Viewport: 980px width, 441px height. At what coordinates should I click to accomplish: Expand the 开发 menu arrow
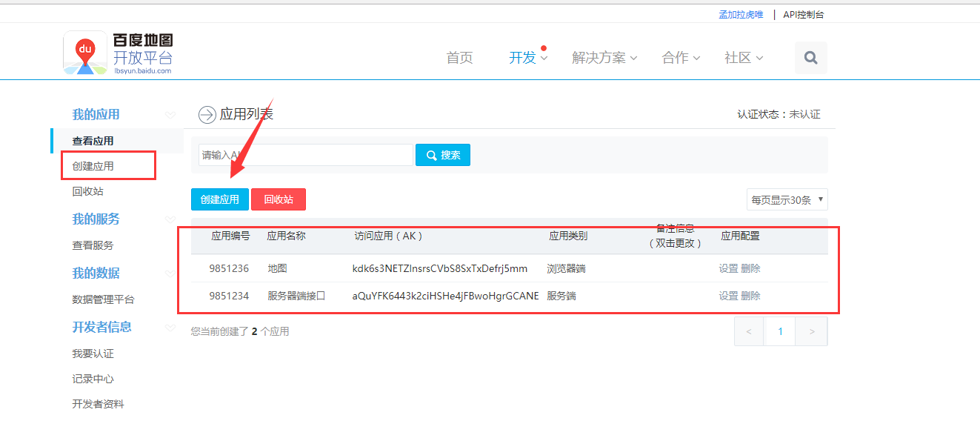click(x=544, y=58)
